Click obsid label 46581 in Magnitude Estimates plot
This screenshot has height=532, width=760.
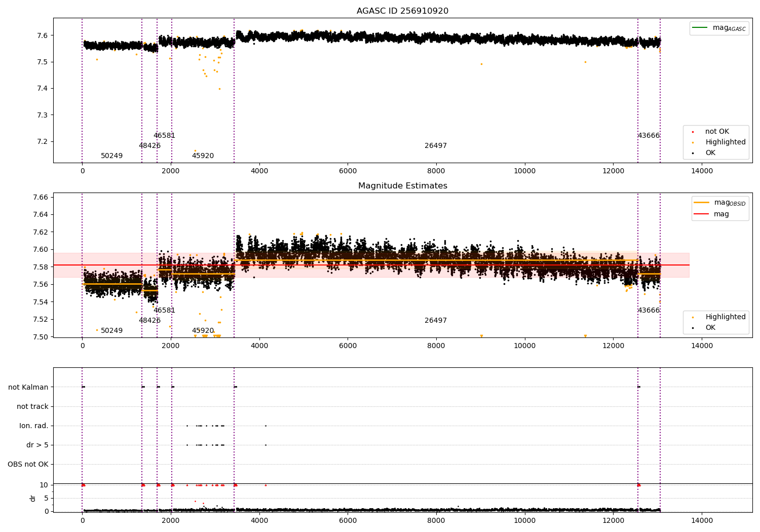point(164,311)
